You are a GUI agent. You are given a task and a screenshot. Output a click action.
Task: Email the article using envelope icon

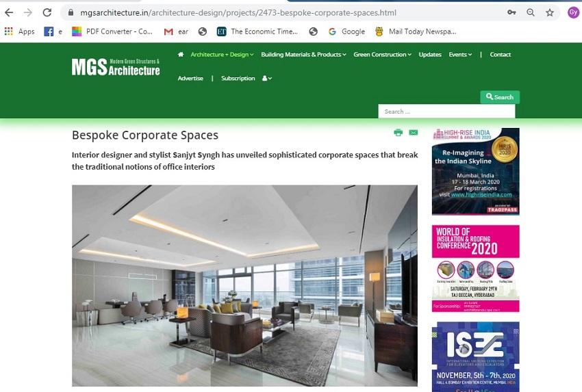coord(414,133)
